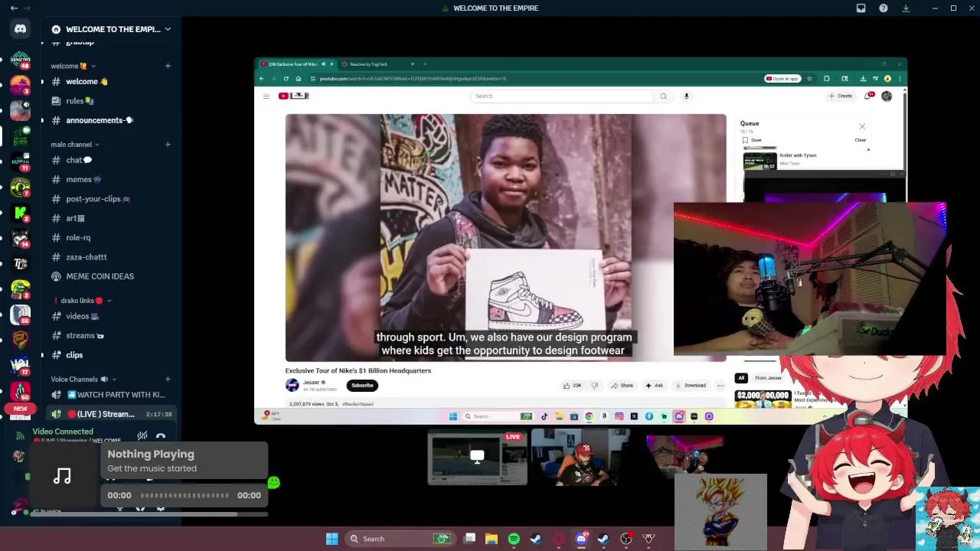
Task: Open the role-rq channel
Action: point(111,238)
